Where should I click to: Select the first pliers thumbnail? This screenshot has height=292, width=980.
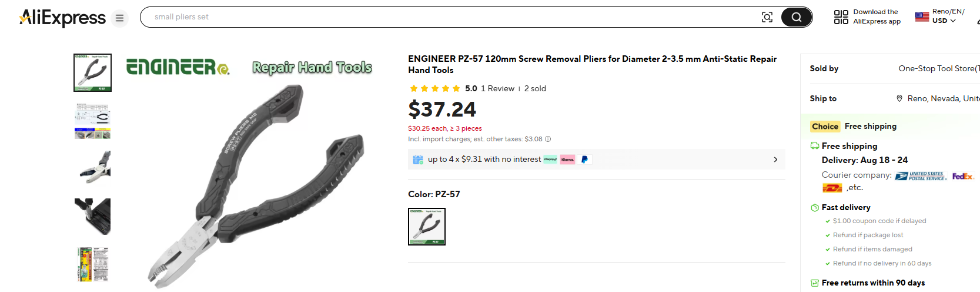coord(92,72)
